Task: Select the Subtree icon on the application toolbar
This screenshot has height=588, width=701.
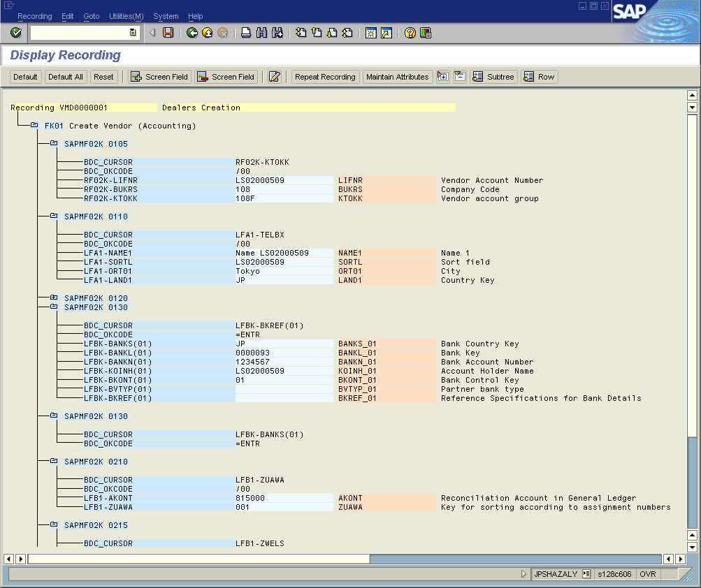Action: [x=493, y=77]
